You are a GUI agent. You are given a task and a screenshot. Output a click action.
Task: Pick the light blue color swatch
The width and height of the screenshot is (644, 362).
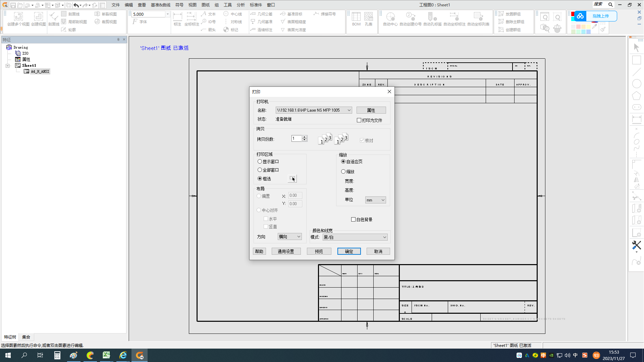(x=588, y=32)
